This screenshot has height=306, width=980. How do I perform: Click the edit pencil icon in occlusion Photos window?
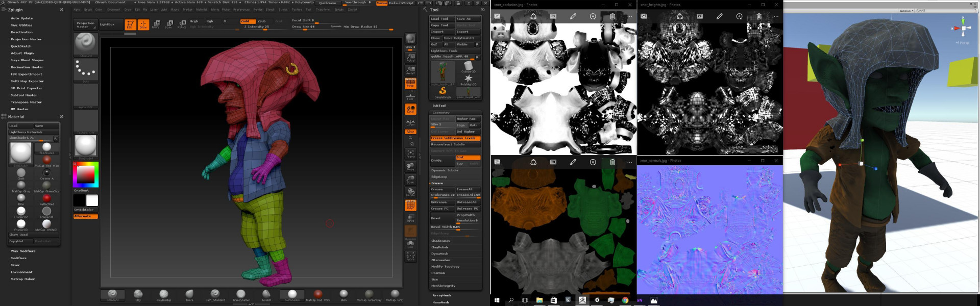pyautogui.click(x=573, y=16)
